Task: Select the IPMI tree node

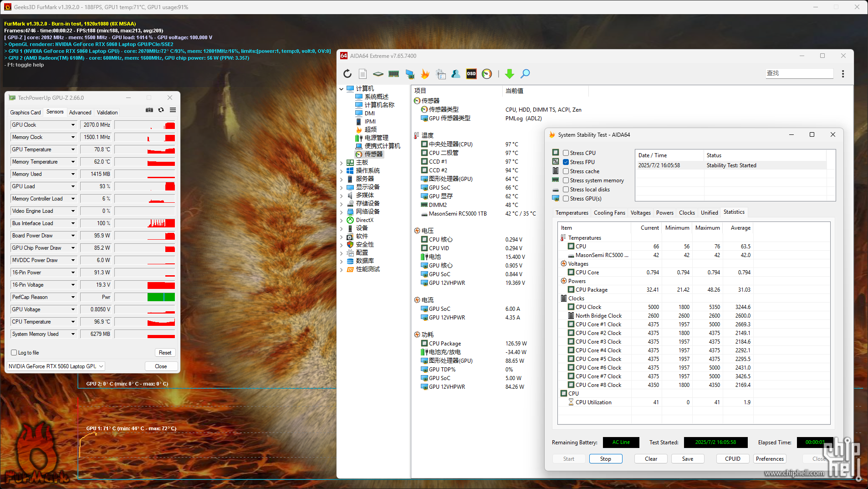Action: tap(370, 121)
